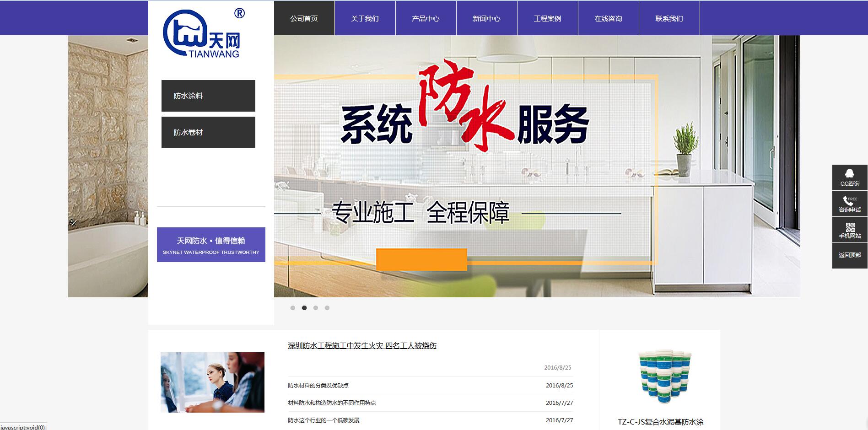The height and width of the screenshot is (430, 868).
Task: Click date 2016/8/25 beside 防水材料 article
Action: (559, 385)
